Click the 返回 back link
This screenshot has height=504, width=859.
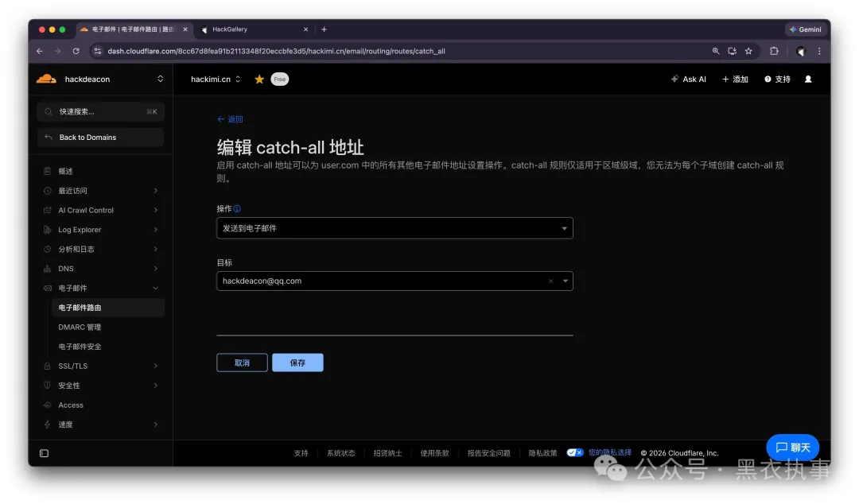click(x=230, y=119)
